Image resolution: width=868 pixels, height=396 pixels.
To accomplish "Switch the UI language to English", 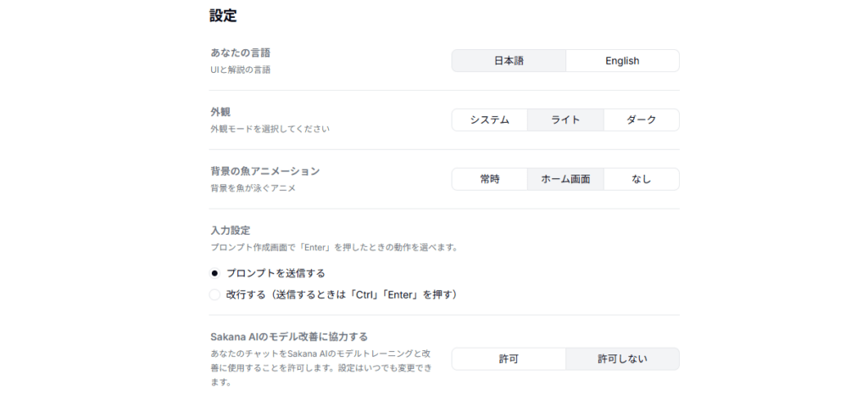I will (622, 61).
